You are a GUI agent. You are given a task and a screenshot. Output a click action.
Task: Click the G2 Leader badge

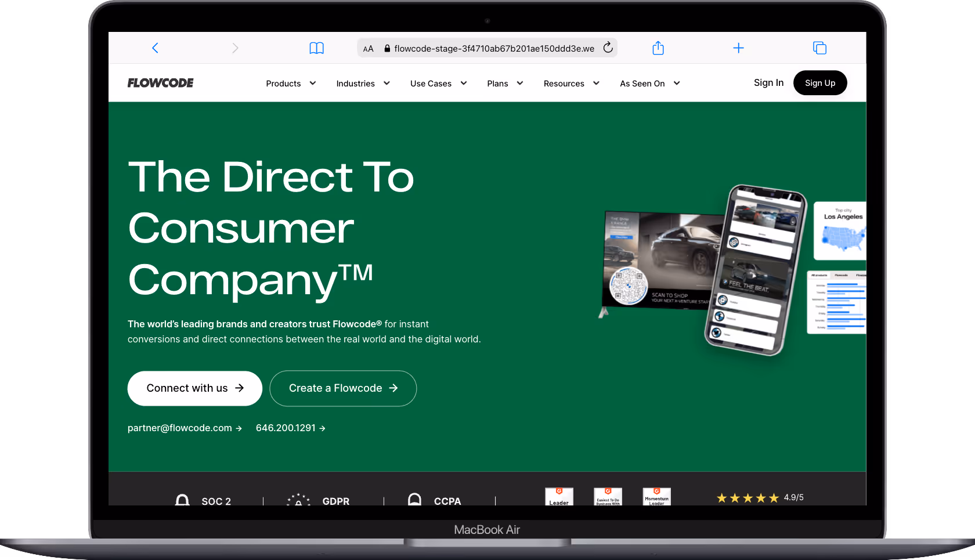(x=559, y=497)
